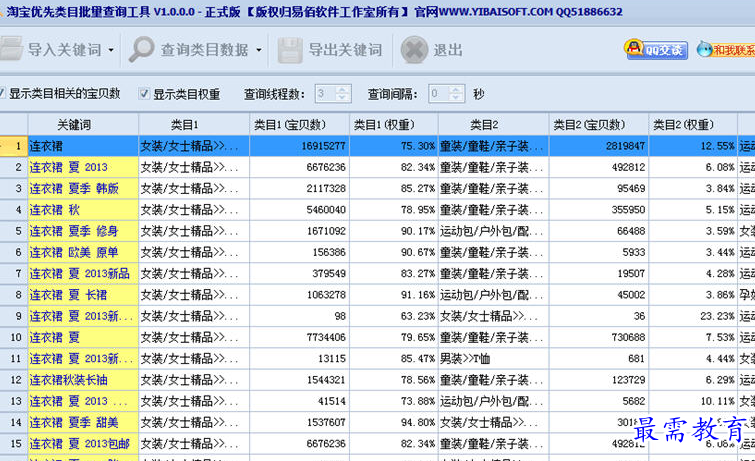This screenshot has width=755, height=461.
Task: Click cell value 2819847
Action: click(599, 146)
